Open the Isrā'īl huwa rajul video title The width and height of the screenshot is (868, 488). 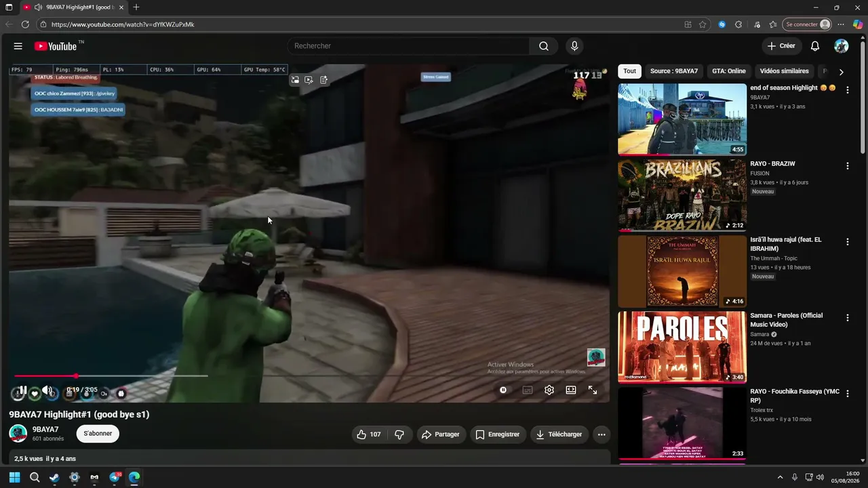(786, 244)
